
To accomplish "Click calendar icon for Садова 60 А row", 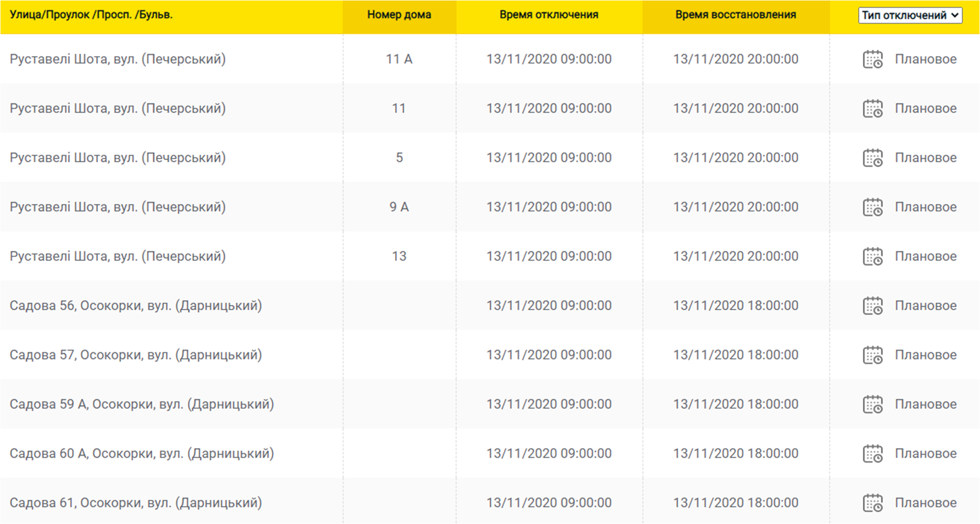I will [x=873, y=454].
